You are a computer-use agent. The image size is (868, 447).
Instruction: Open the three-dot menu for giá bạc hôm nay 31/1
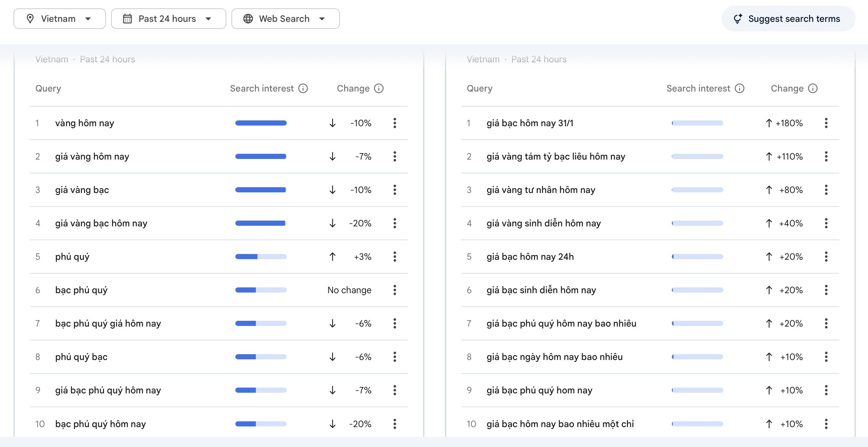tap(826, 123)
